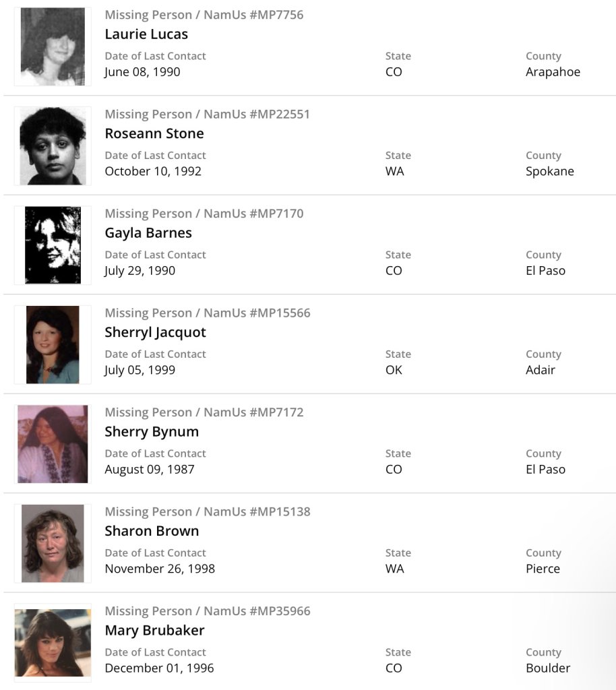Click the Sherry Bynum name
Viewport: 616px width, 690px height.
[152, 431]
